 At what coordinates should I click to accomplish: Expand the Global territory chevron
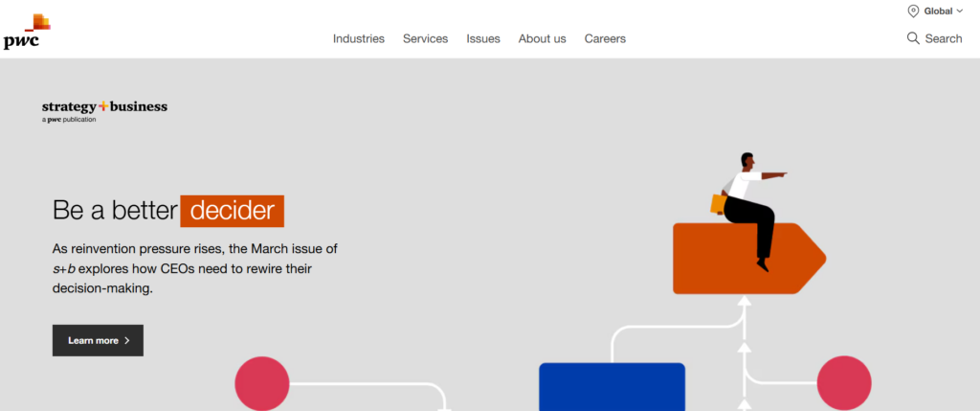point(960,11)
